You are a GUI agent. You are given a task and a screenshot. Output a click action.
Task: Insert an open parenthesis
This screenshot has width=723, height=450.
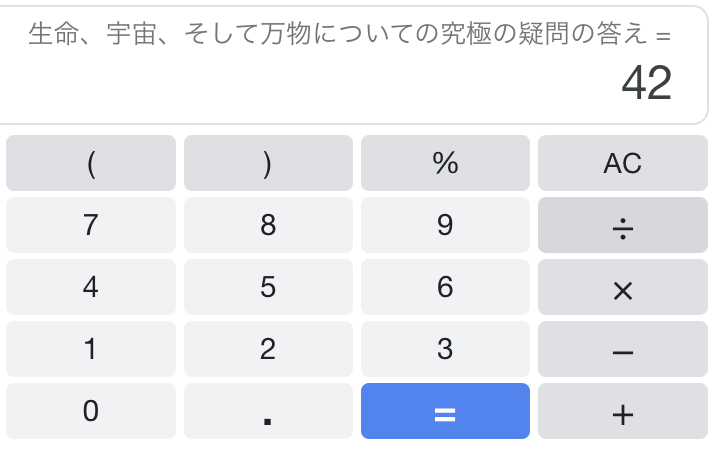pos(91,163)
